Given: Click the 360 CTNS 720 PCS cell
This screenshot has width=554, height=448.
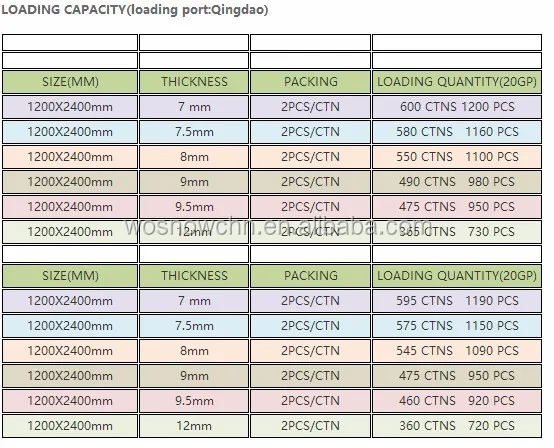Looking at the screenshot, I should click(x=457, y=426).
